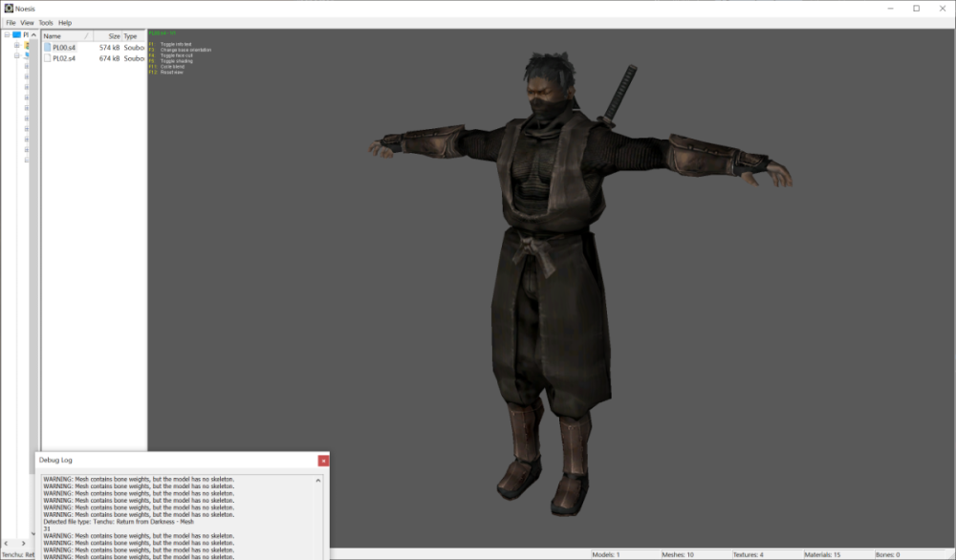This screenshot has height=560, width=956.
Task: Minimize the Noesis window
Action: [x=891, y=9]
